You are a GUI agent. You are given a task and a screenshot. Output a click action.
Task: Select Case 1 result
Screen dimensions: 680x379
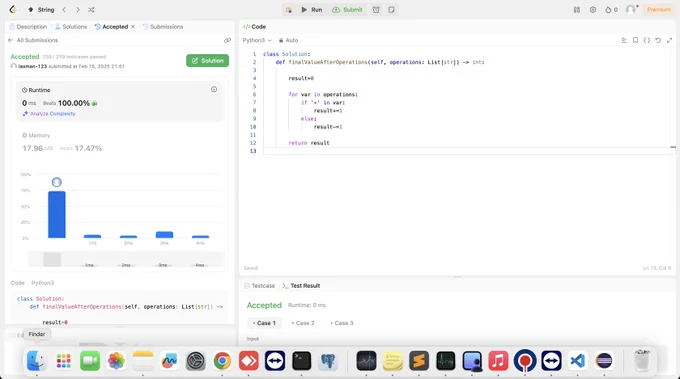264,323
